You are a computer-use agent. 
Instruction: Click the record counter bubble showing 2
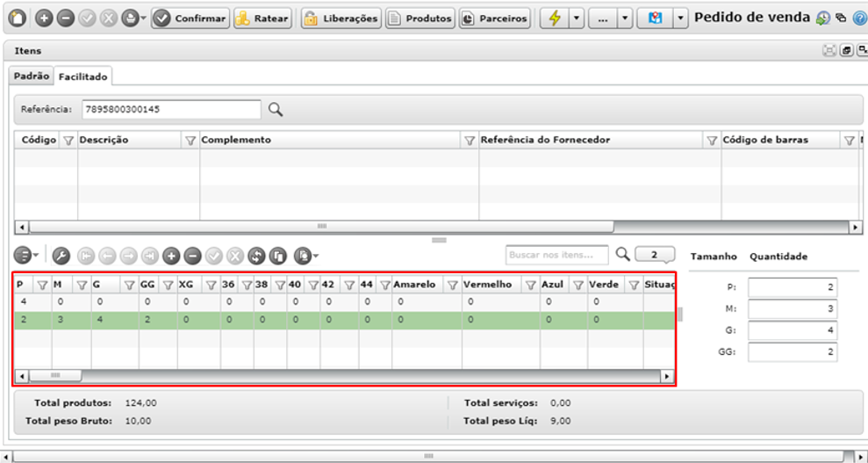pos(655,255)
